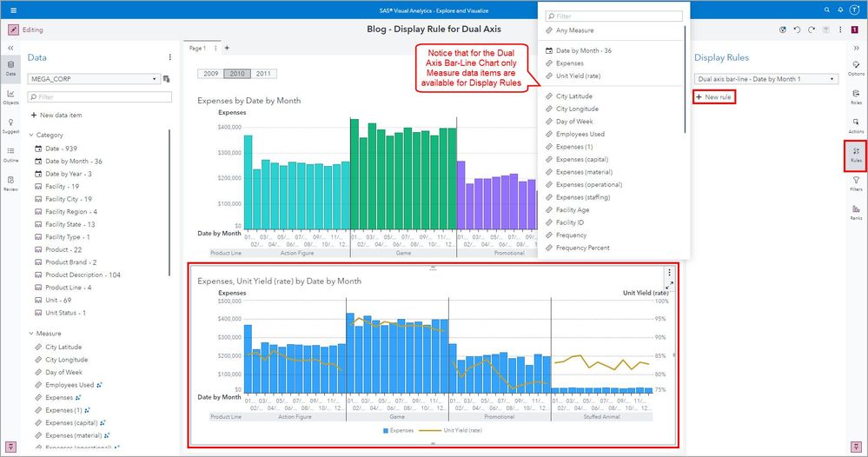Click the data source actions icon beside MEGA_CORP
This screenshot has height=457, width=868.
coord(166,79)
